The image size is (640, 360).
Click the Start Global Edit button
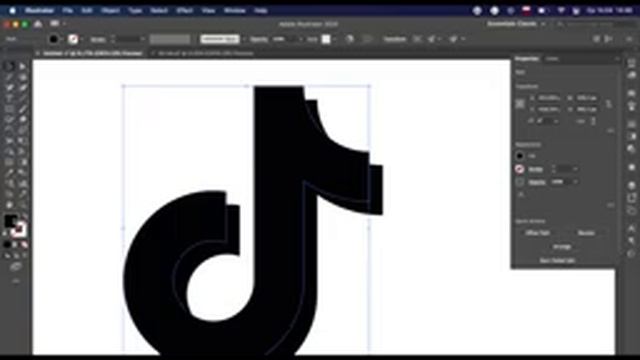(x=557, y=260)
